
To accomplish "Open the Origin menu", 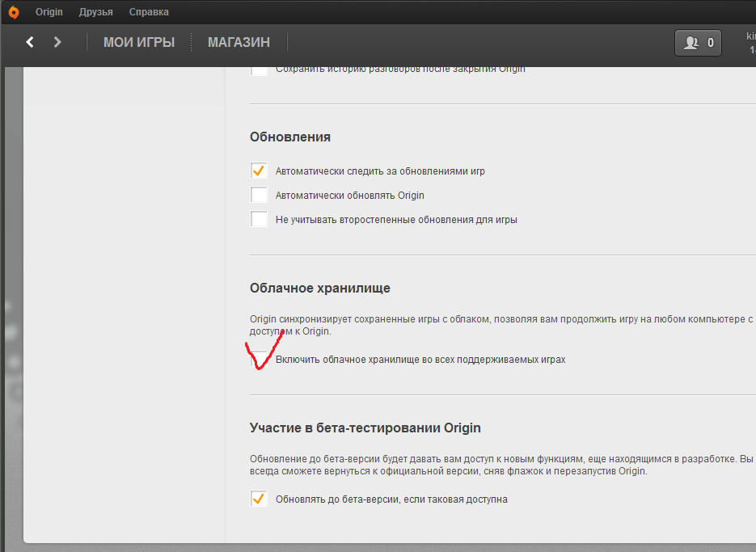I will (x=49, y=12).
